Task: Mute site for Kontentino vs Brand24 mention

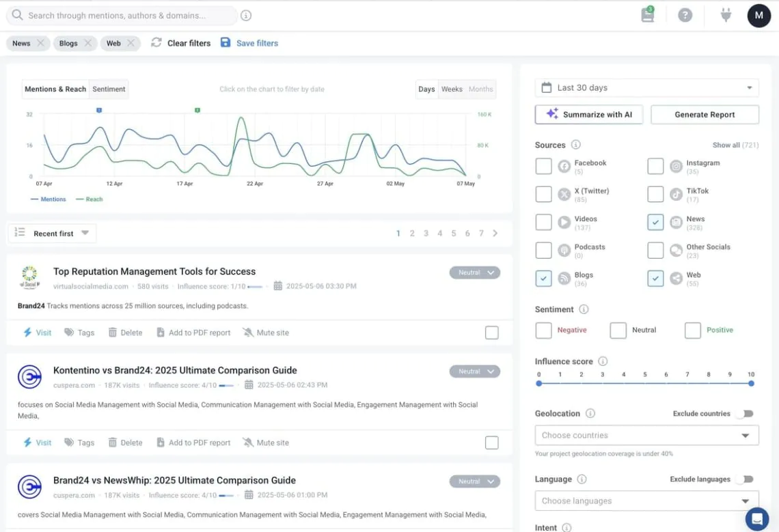Action: tap(265, 443)
